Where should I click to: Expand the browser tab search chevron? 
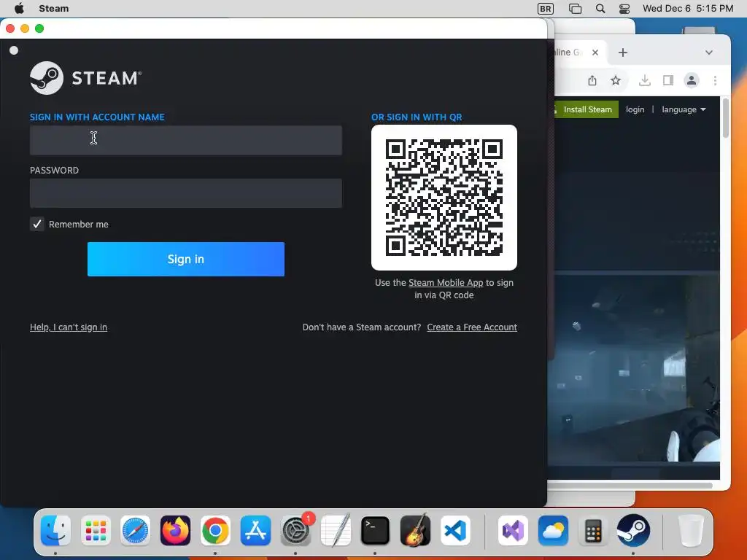coord(709,52)
